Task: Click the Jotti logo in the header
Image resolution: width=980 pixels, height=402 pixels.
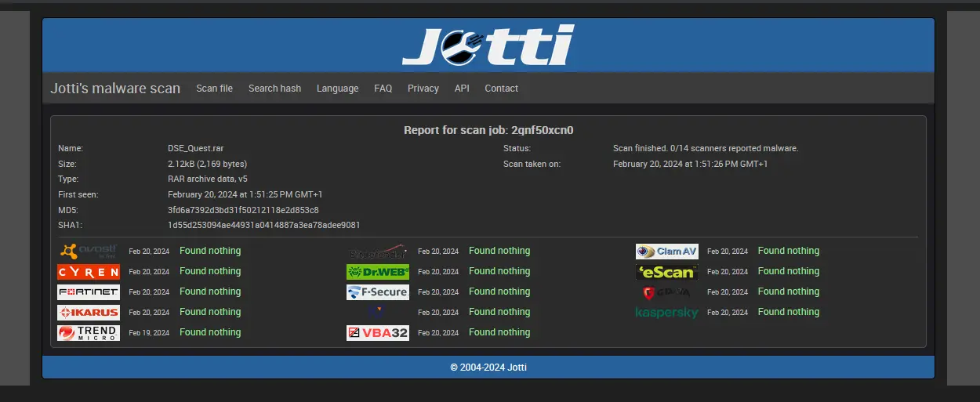Action: (x=488, y=45)
